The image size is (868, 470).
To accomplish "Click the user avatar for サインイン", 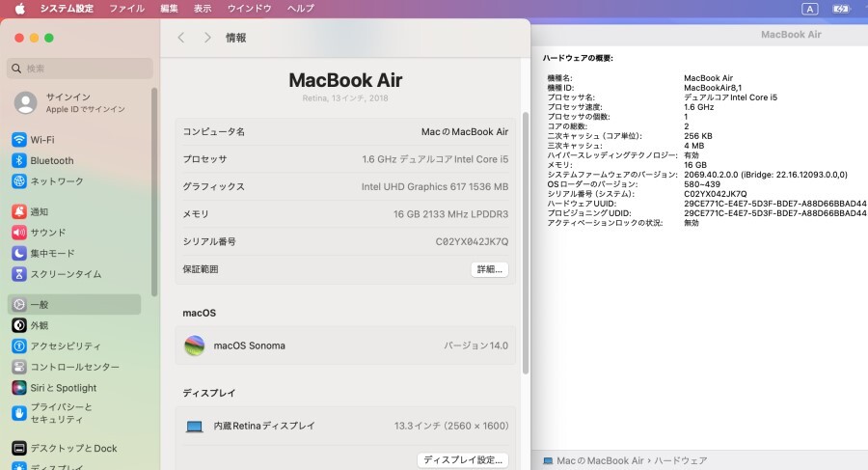I will (25, 103).
